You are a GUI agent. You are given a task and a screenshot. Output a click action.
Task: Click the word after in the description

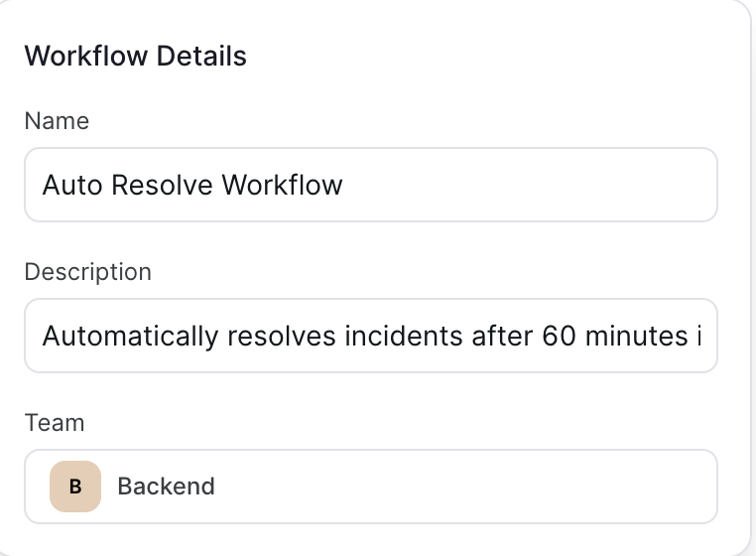(x=502, y=336)
